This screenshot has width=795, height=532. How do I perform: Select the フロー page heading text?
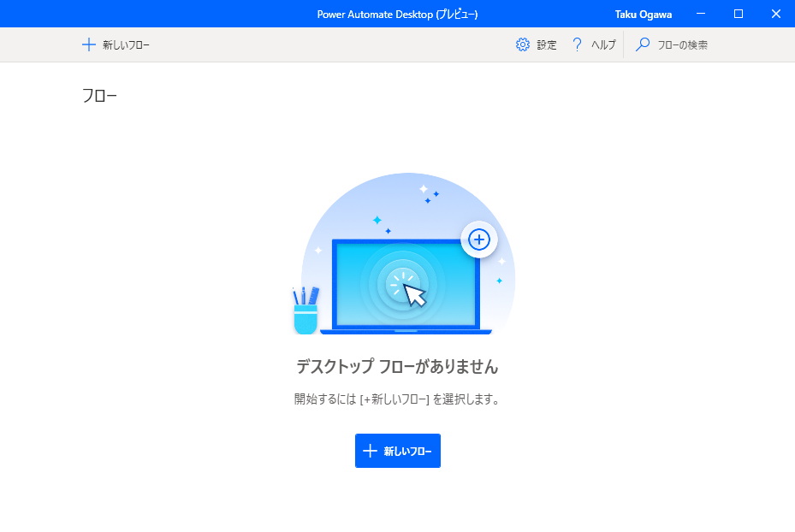[100, 95]
